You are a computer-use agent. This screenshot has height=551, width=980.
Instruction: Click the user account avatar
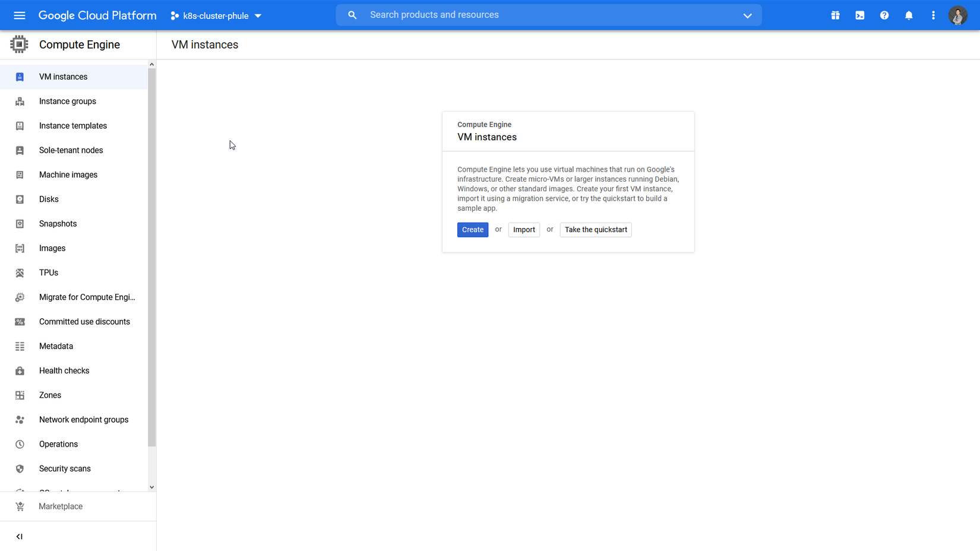pyautogui.click(x=958, y=15)
